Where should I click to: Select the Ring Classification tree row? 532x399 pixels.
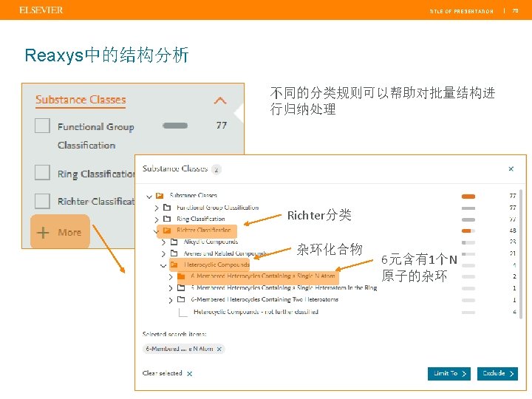(x=201, y=219)
